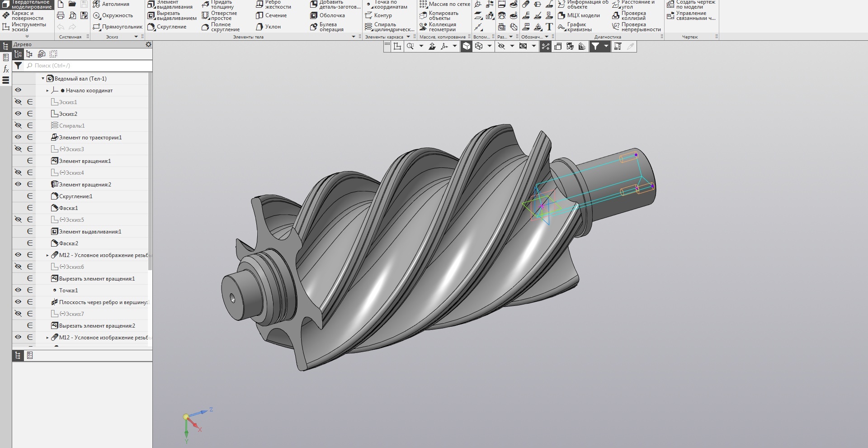
Task: Toggle visibility of Элемент вращения:2
Action: tap(18, 184)
